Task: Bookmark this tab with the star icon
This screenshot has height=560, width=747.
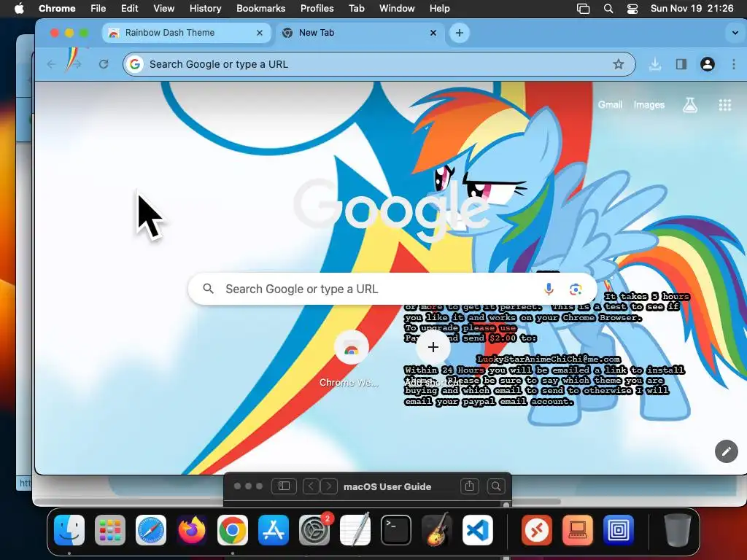Action: 618,64
